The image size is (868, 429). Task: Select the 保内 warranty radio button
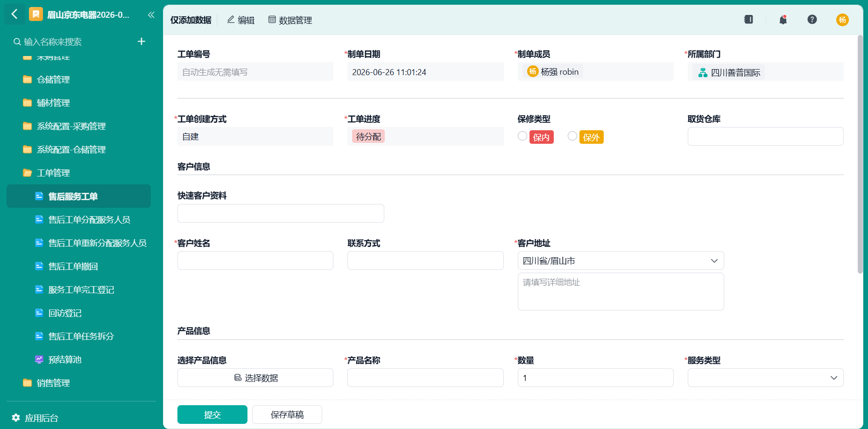click(x=522, y=136)
